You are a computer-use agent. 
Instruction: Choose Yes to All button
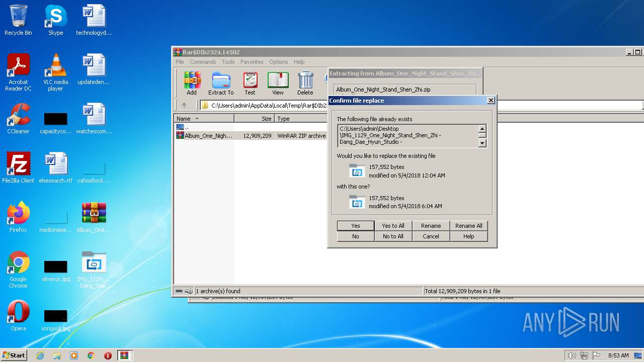[393, 226]
